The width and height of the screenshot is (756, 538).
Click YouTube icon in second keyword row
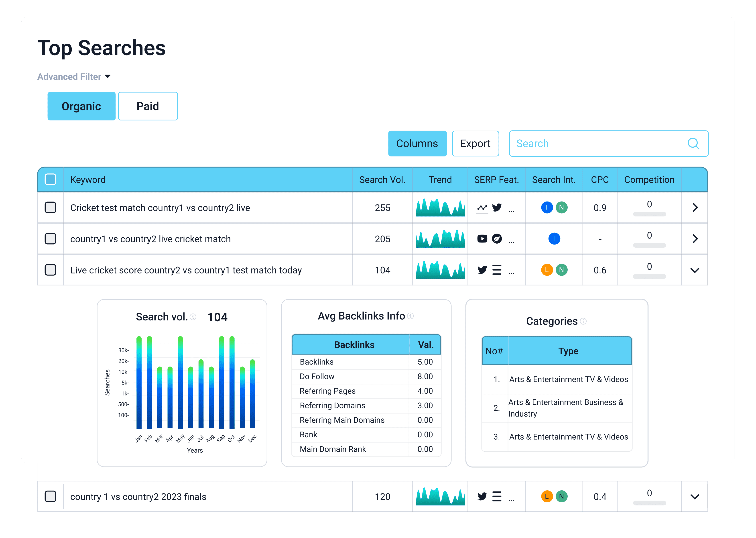[482, 238]
